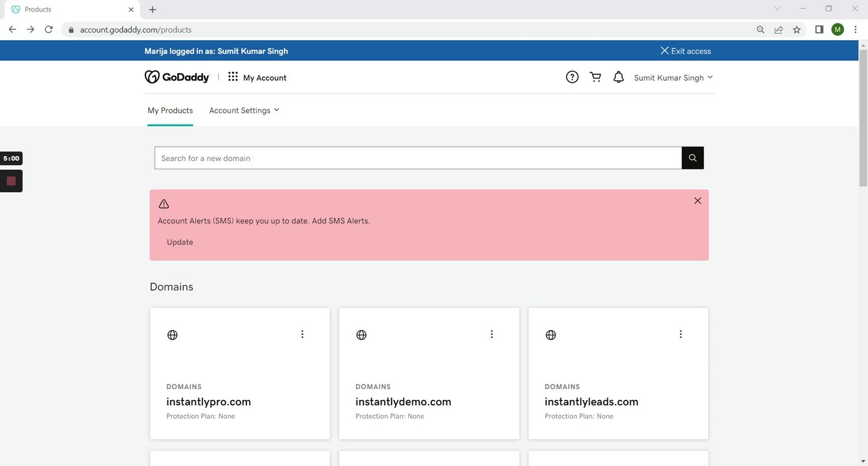868x466 pixels.
Task: Click the Search for a new domain field
Action: [418, 158]
